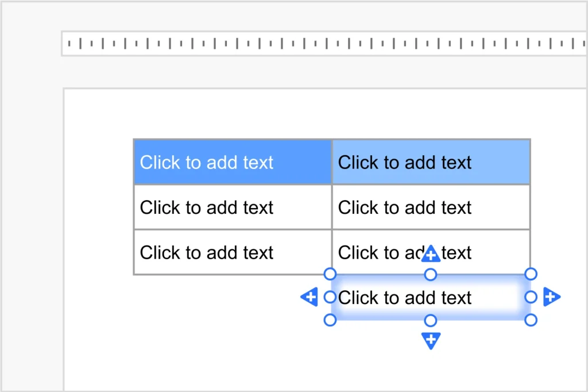The height and width of the screenshot is (392, 588).
Task: Click the downward plus arrow below selected box
Action: point(431,340)
